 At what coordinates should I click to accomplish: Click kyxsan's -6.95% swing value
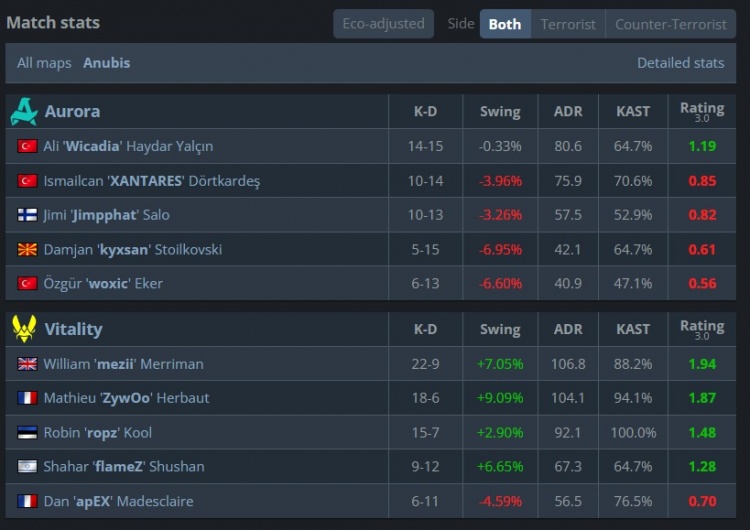pyautogui.click(x=500, y=249)
